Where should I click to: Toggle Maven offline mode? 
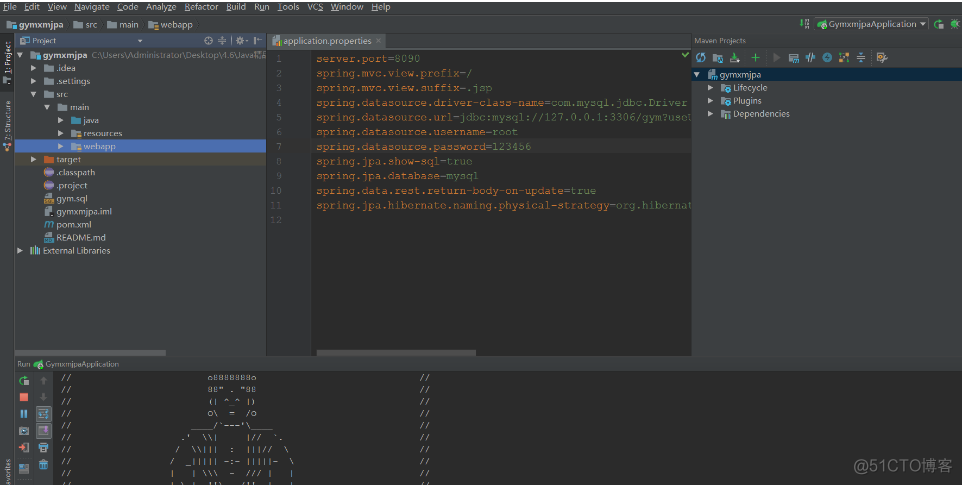click(x=810, y=58)
